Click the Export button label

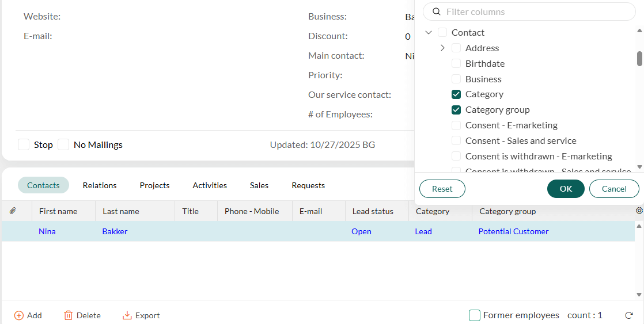point(147,315)
